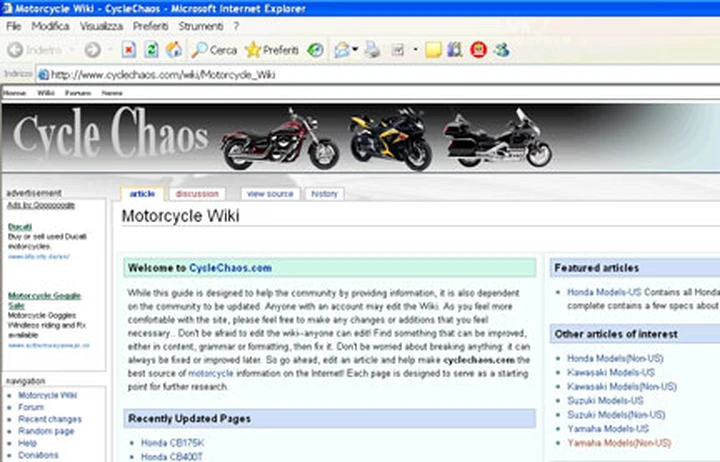
Task: Switch to the discussion tab
Action: tap(197, 194)
